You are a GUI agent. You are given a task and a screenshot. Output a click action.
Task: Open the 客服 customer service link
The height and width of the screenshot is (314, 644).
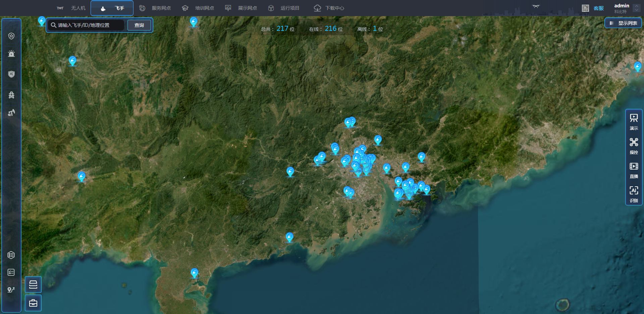click(x=598, y=8)
